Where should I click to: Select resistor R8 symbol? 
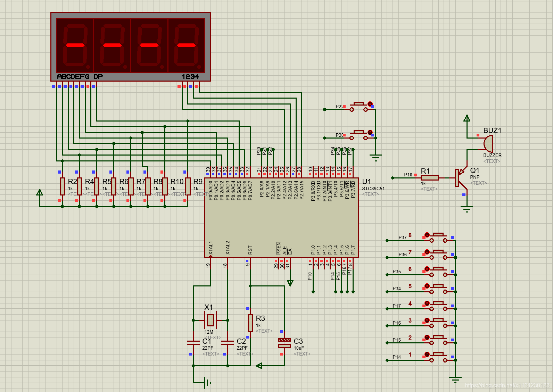[148, 186]
